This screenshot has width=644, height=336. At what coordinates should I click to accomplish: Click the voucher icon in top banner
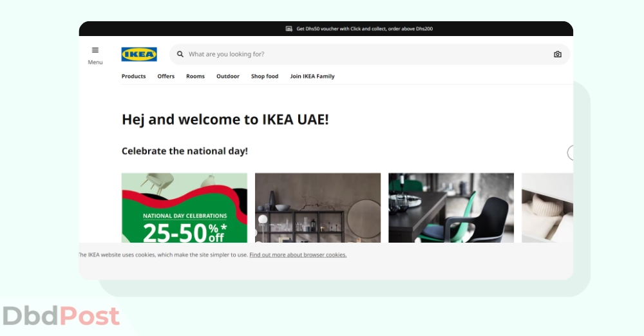point(289,29)
